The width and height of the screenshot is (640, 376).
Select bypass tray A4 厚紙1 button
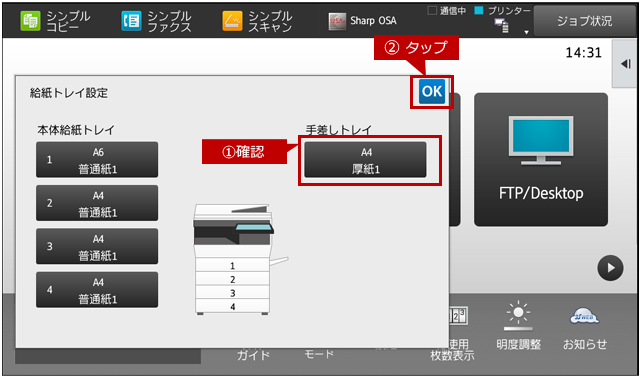pos(365,160)
